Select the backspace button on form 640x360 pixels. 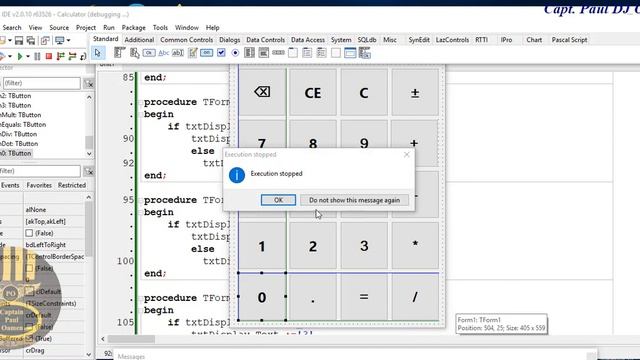262,92
